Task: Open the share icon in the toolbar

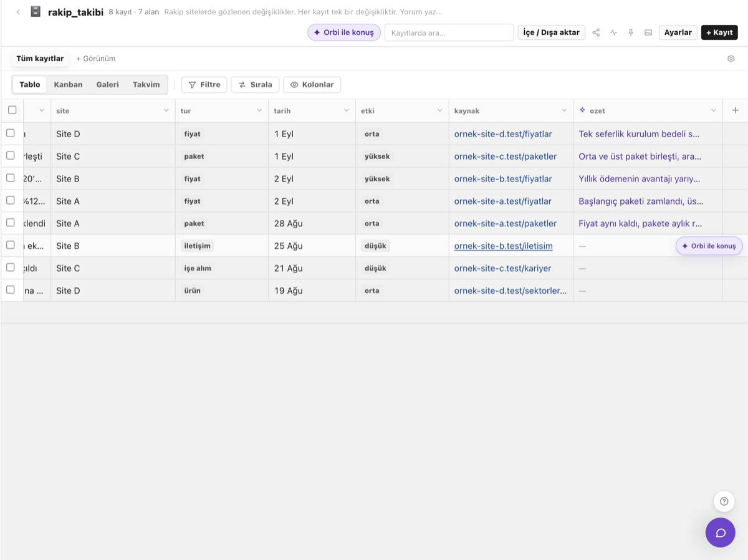Action: (596, 32)
